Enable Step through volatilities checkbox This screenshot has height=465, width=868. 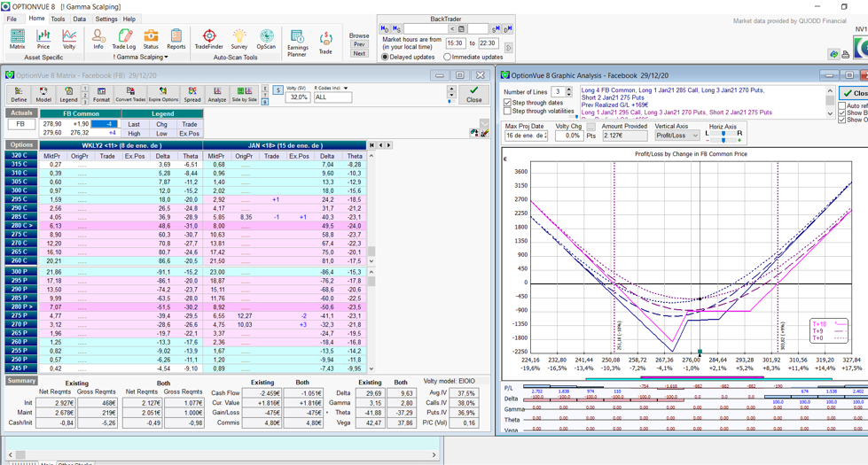(507, 111)
